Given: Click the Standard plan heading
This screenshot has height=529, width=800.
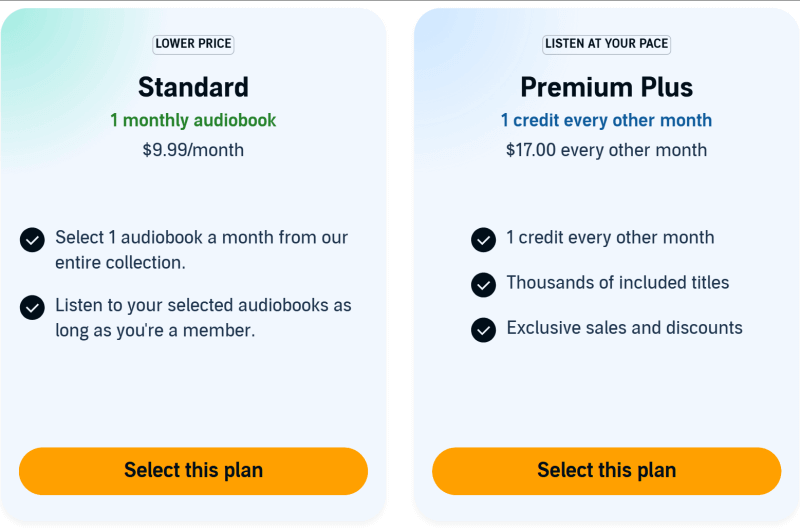Looking at the screenshot, I should click(193, 86).
